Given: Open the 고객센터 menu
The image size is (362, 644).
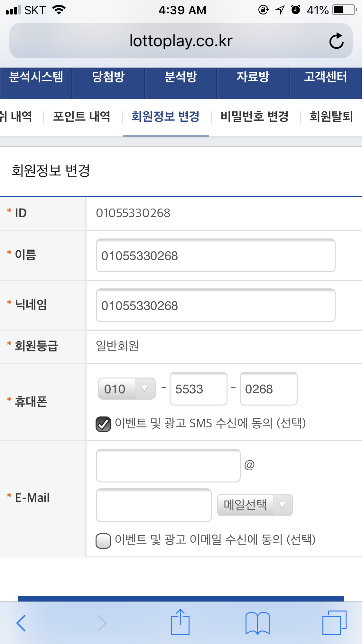Looking at the screenshot, I should coord(325,77).
